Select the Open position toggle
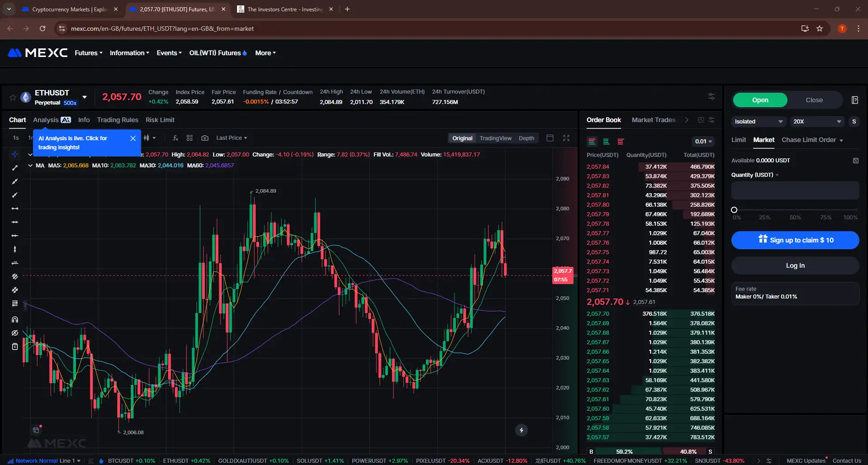 (x=760, y=100)
